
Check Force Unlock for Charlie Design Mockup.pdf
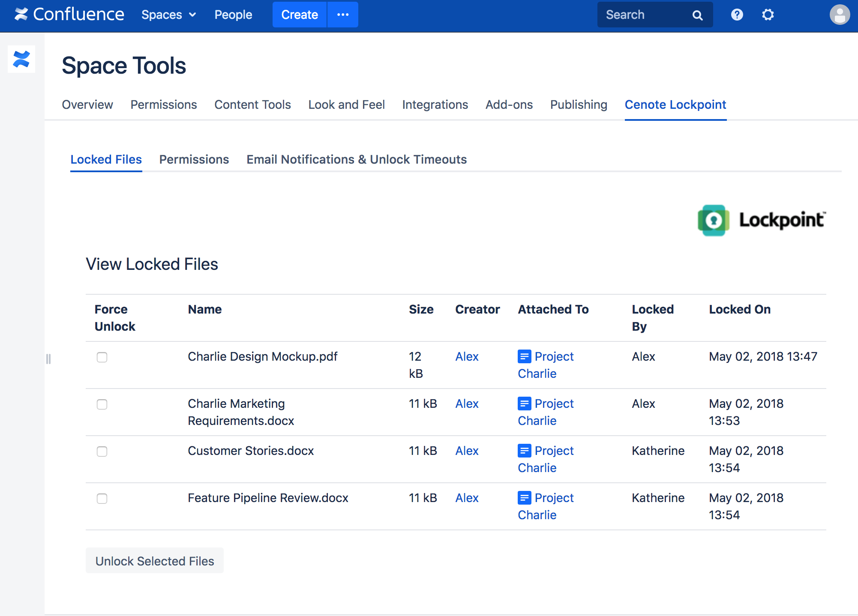click(x=102, y=357)
